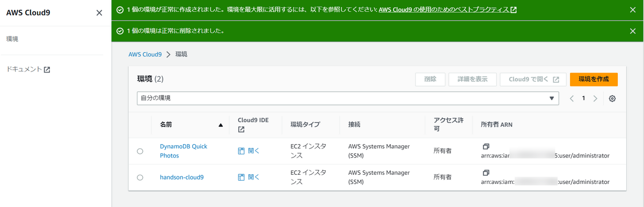Open the Cloud9 best practices link in the banner
Screen dimensions: 644x207
point(448,10)
